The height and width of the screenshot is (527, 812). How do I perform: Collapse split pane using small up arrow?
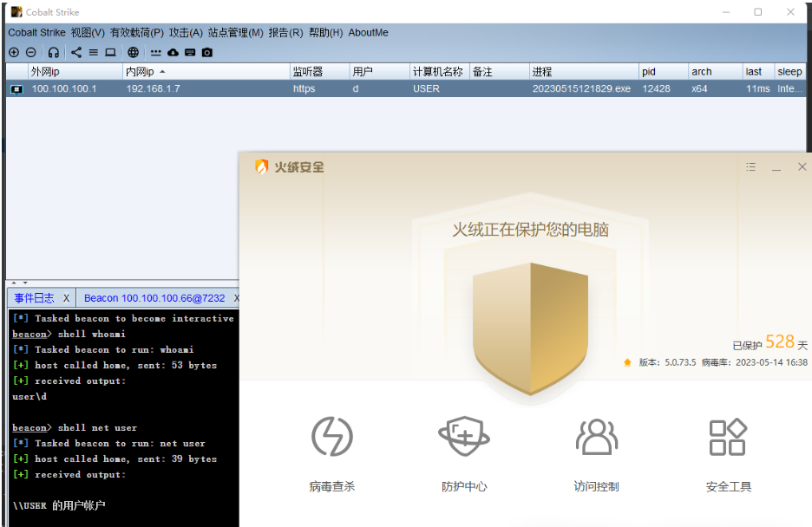[14, 283]
